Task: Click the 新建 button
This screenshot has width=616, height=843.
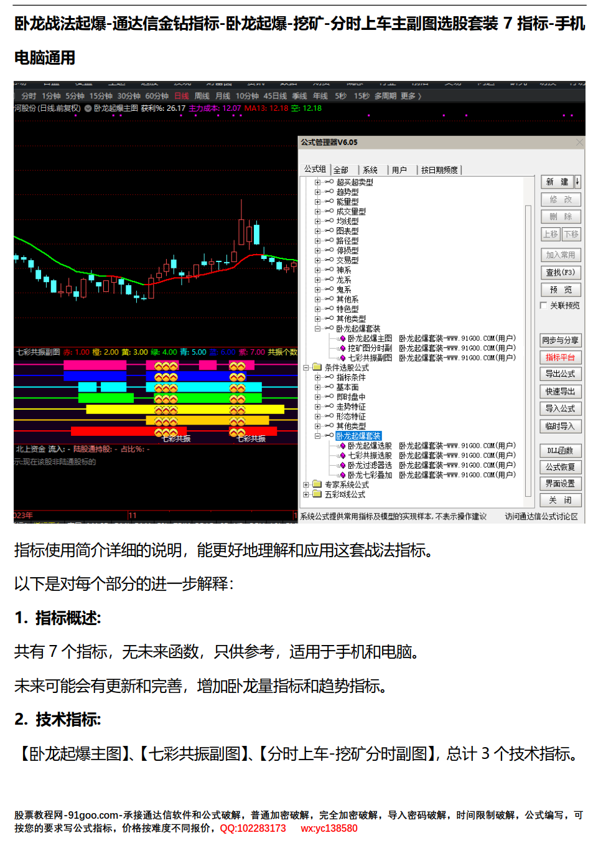Action: tap(558, 182)
